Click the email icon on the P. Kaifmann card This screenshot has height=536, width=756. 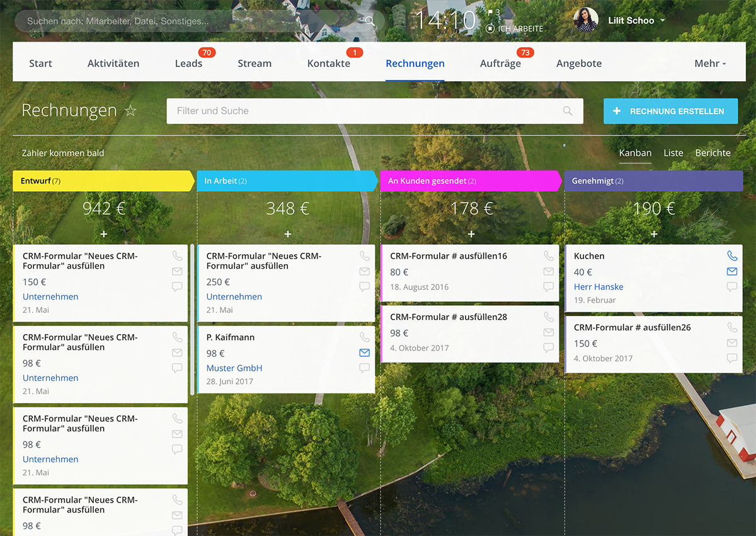pyautogui.click(x=364, y=352)
